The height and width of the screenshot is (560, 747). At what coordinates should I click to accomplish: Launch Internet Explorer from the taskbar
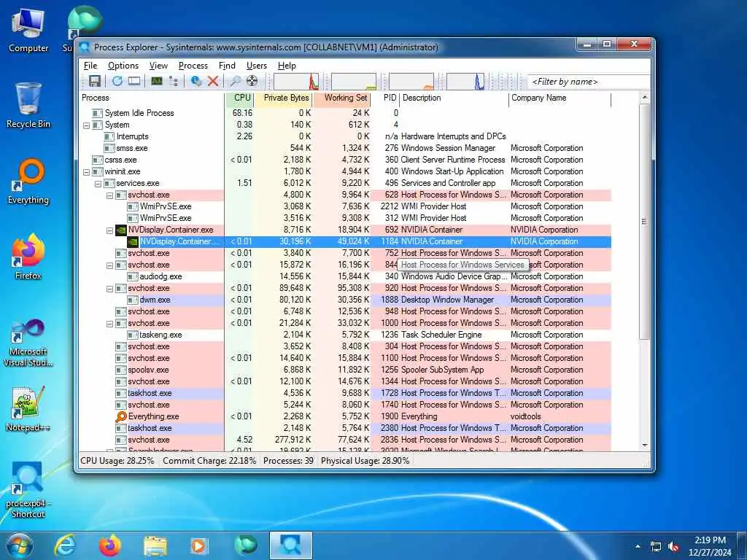65,545
